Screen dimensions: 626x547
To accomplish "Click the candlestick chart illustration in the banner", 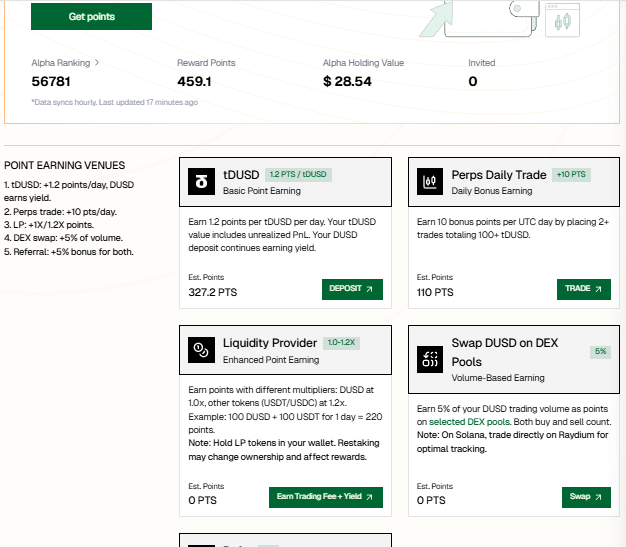I will coord(563,20).
